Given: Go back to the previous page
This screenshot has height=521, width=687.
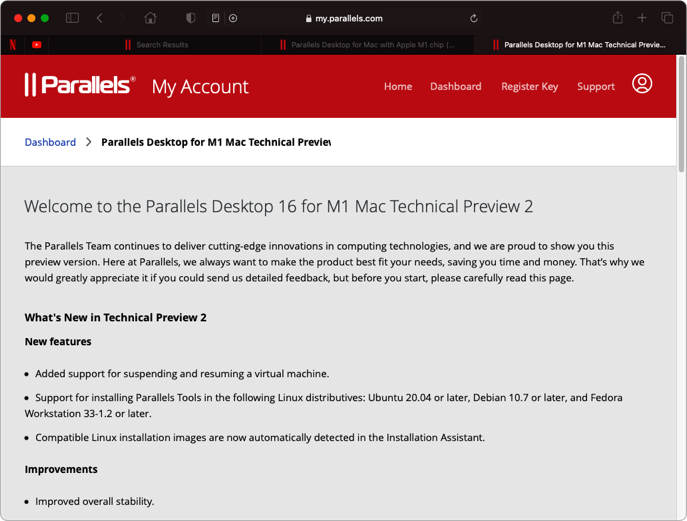Looking at the screenshot, I should coord(99,18).
